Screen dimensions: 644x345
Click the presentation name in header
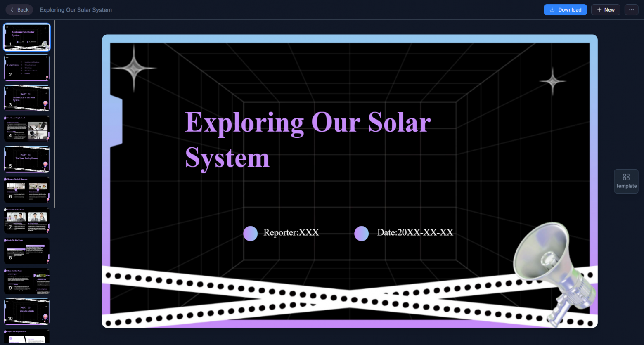(76, 10)
